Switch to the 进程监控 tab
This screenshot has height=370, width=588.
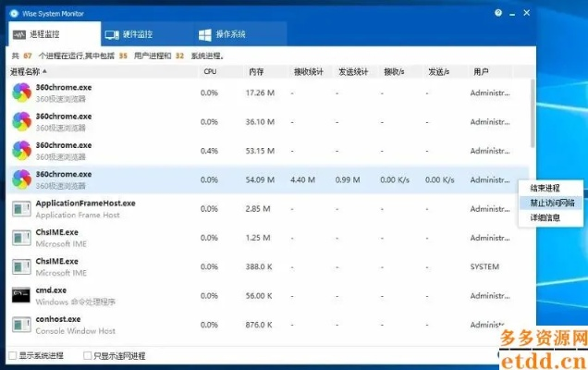point(54,34)
